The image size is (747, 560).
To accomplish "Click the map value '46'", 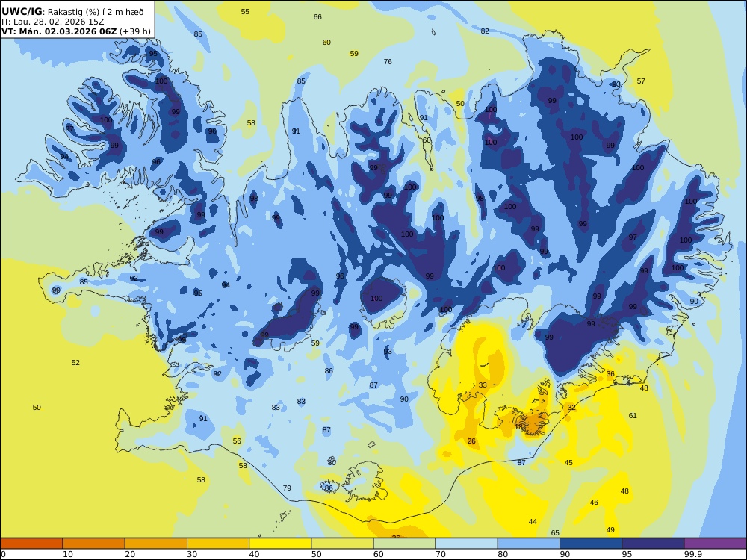I will coord(594,503).
